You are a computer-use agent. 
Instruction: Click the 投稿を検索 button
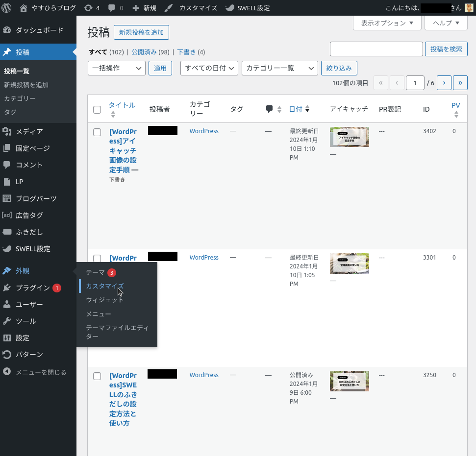click(446, 49)
